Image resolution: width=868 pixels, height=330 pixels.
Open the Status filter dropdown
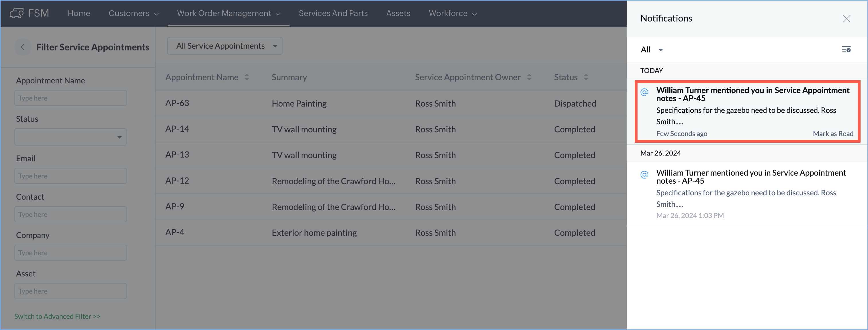[x=71, y=137]
